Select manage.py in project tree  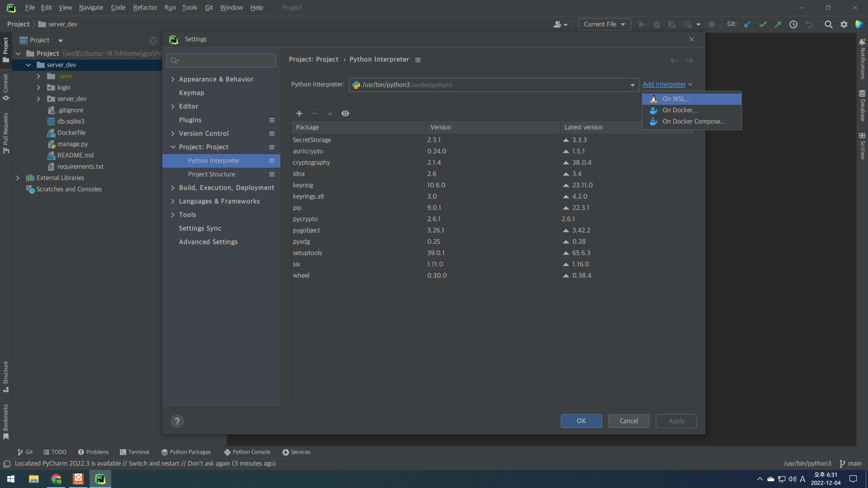[72, 144]
